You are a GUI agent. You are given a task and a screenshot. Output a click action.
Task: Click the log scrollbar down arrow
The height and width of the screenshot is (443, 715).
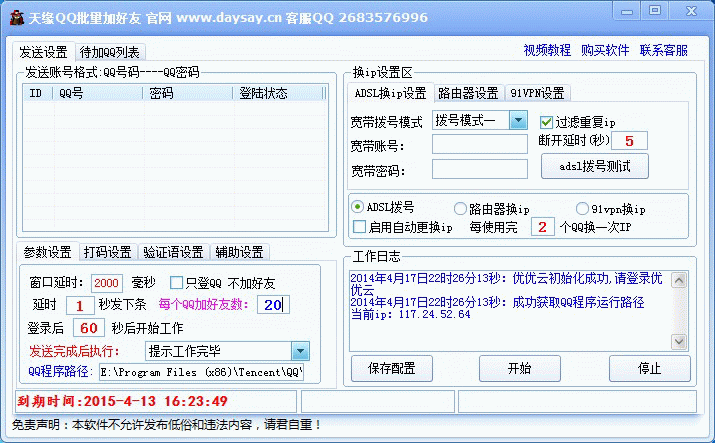tap(679, 341)
